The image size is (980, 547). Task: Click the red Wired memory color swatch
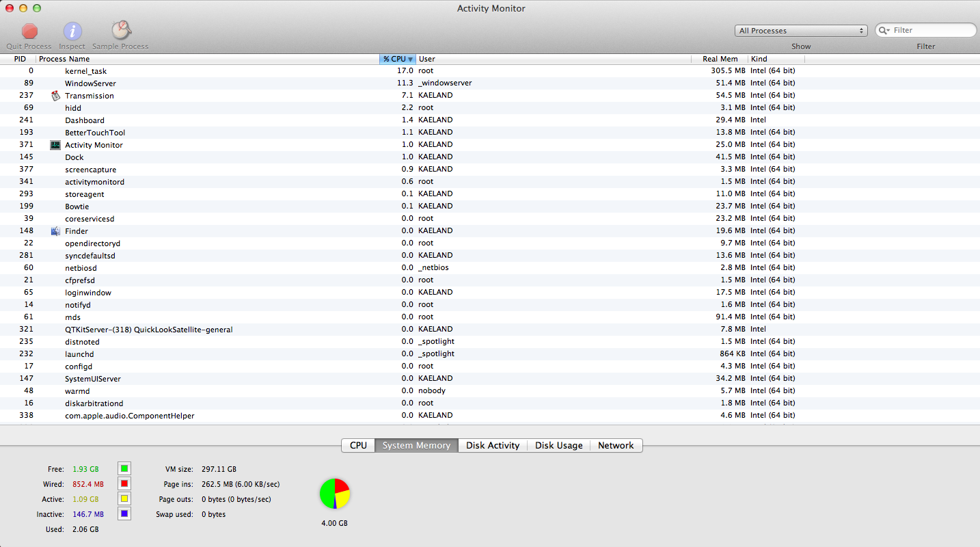point(124,484)
